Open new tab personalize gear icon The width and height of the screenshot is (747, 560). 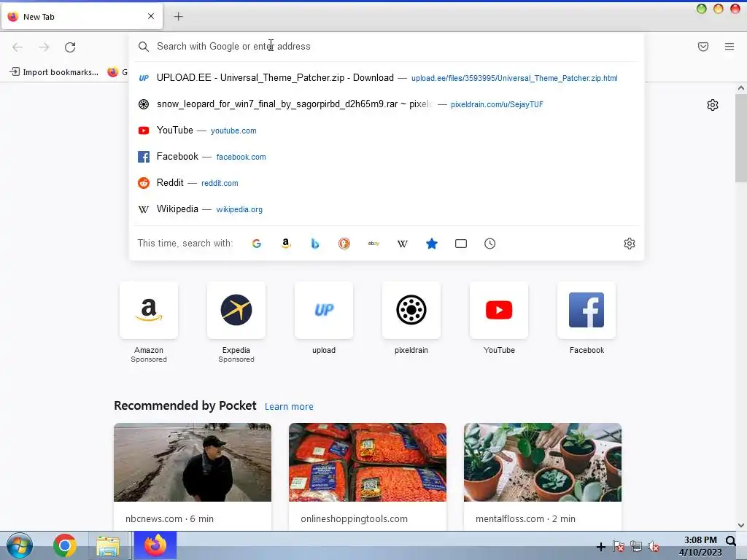[x=712, y=105]
